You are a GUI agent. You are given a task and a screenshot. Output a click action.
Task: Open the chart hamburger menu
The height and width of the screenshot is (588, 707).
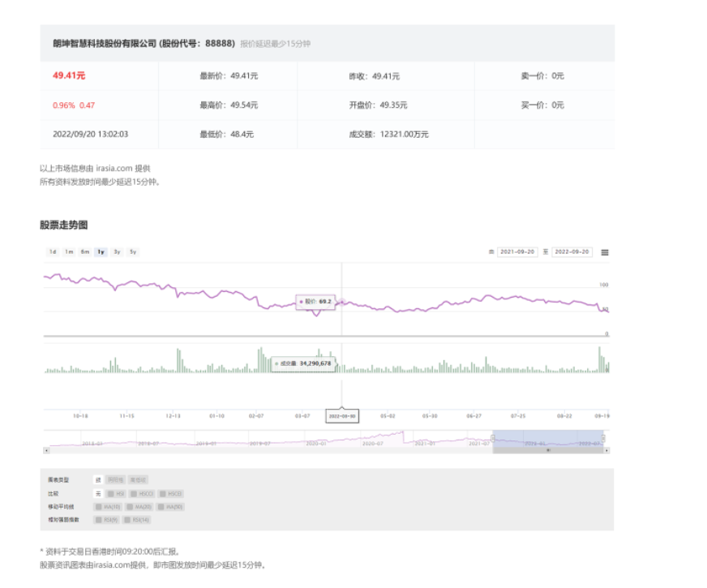coord(604,252)
